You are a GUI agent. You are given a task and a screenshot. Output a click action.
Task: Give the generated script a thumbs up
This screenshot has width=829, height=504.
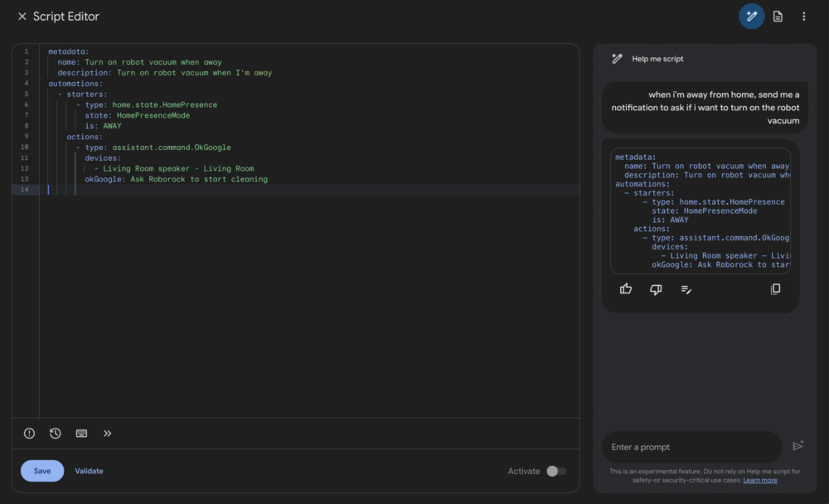pyautogui.click(x=626, y=288)
